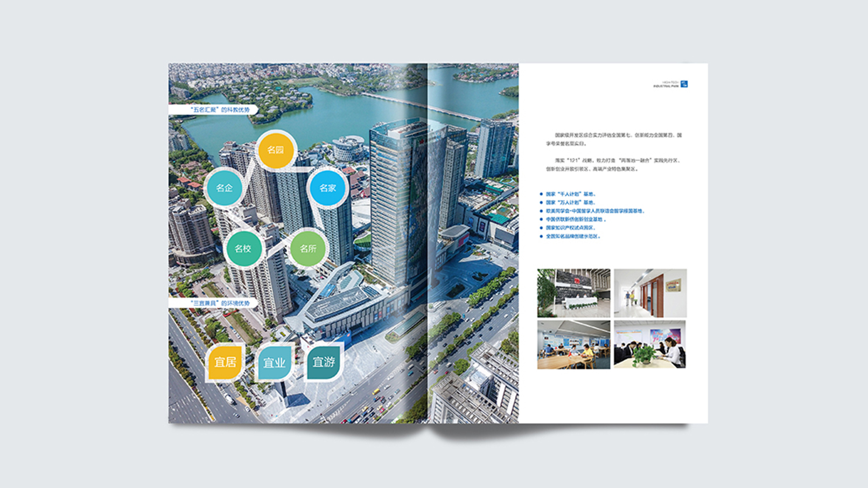The width and height of the screenshot is (868, 488).
Task: Click the meeting photo with potted plant
Action: [x=650, y=345]
